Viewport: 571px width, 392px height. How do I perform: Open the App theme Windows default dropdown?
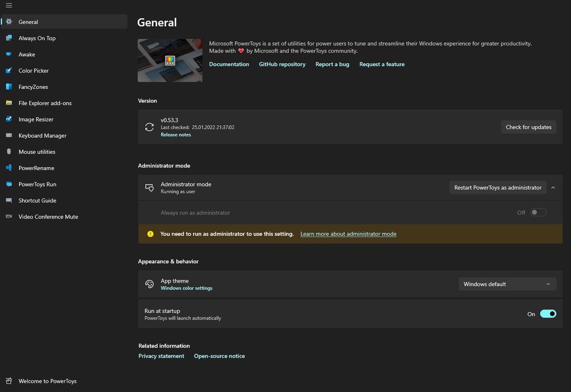tap(507, 284)
